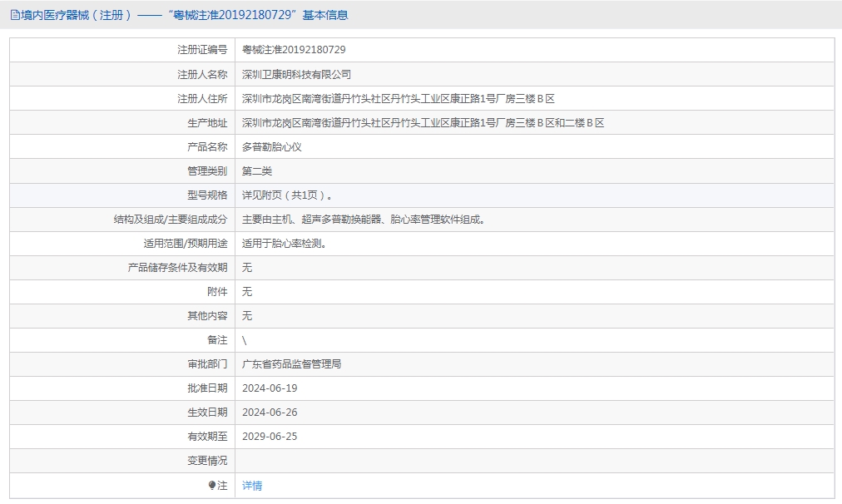This screenshot has width=842, height=504.
Task: Click the 详见附页（共1页）specification value
Action: point(288,195)
